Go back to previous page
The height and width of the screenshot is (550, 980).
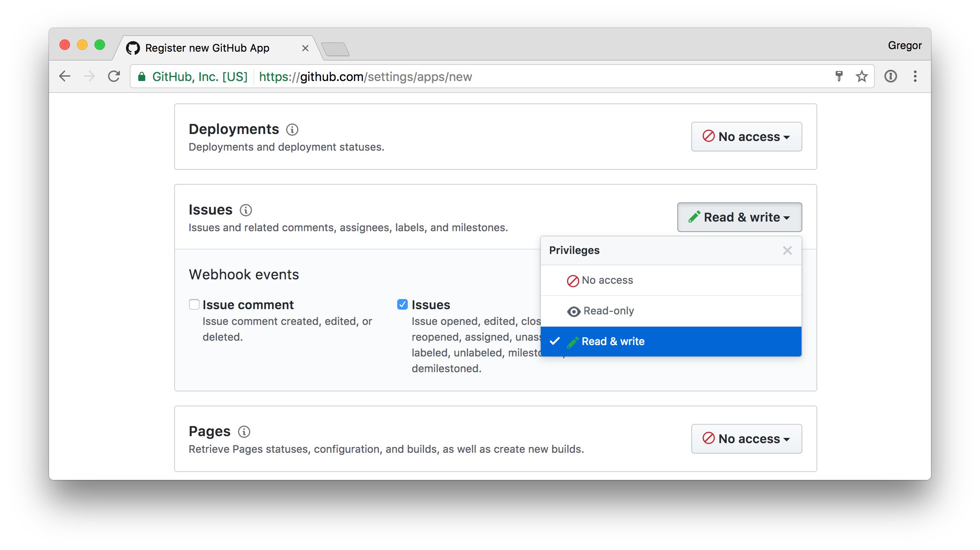tap(65, 77)
